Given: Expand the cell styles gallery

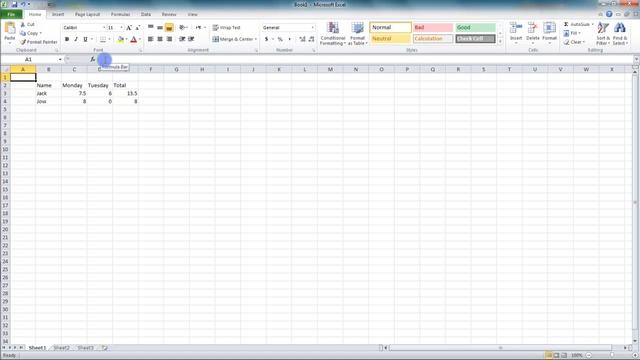Looking at the screenshot, I should pyautogui.click(x=500, y=42).
